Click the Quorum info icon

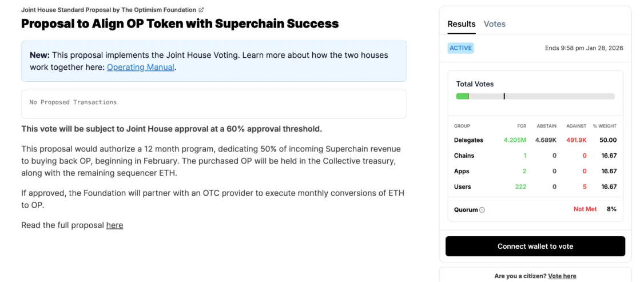[x=482, y=210]
